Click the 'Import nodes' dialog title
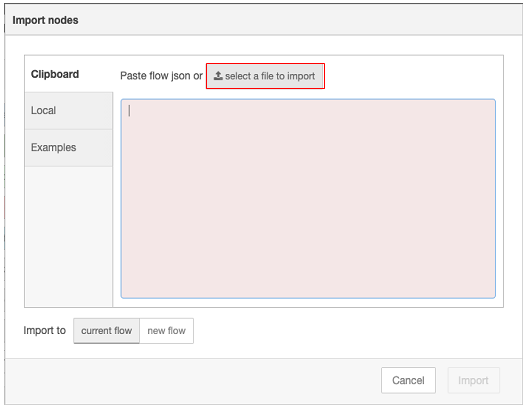 pyautogui.click(x=45, y=20)
